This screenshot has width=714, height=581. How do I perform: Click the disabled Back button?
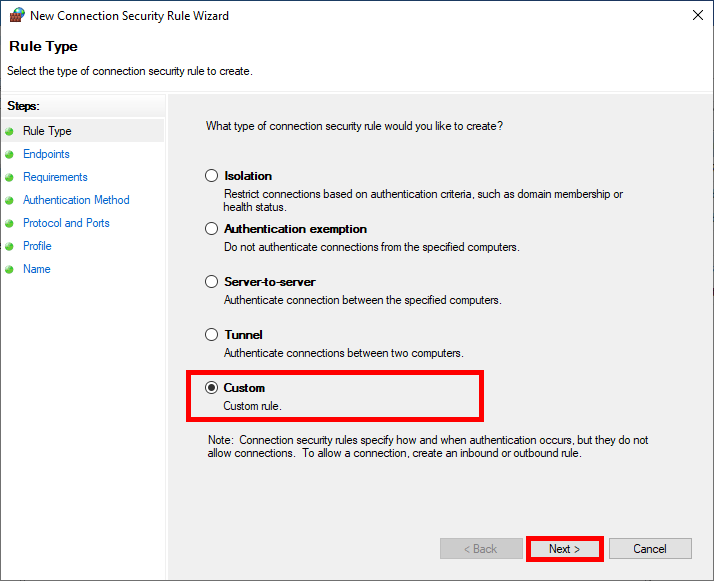481,549
